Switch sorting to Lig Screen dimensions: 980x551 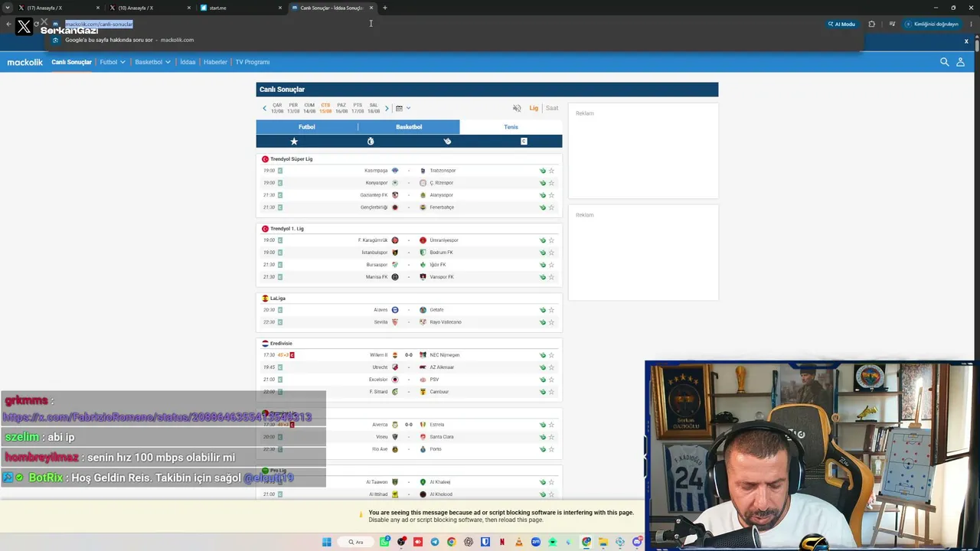pyautogui.click(x=534, y=109)
